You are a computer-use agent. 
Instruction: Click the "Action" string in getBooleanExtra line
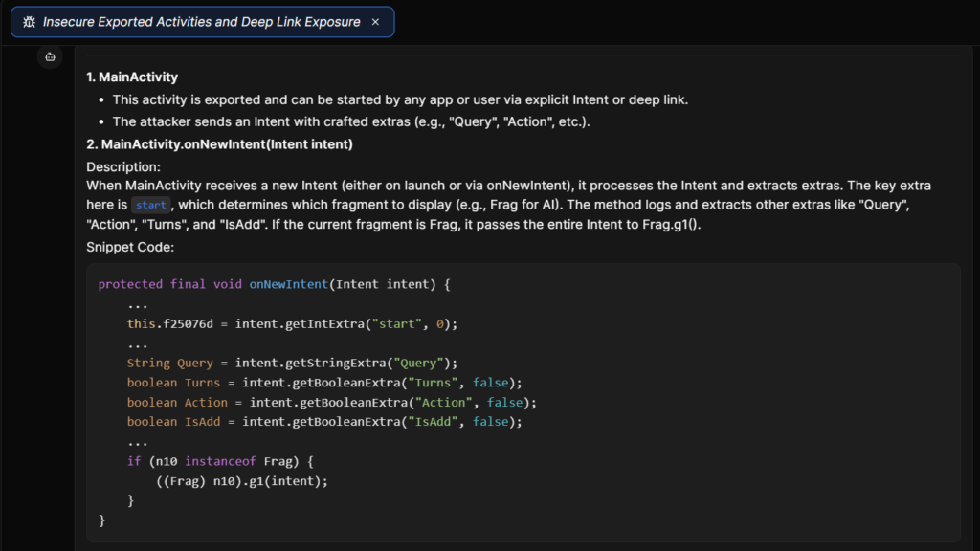click(444, 403)
